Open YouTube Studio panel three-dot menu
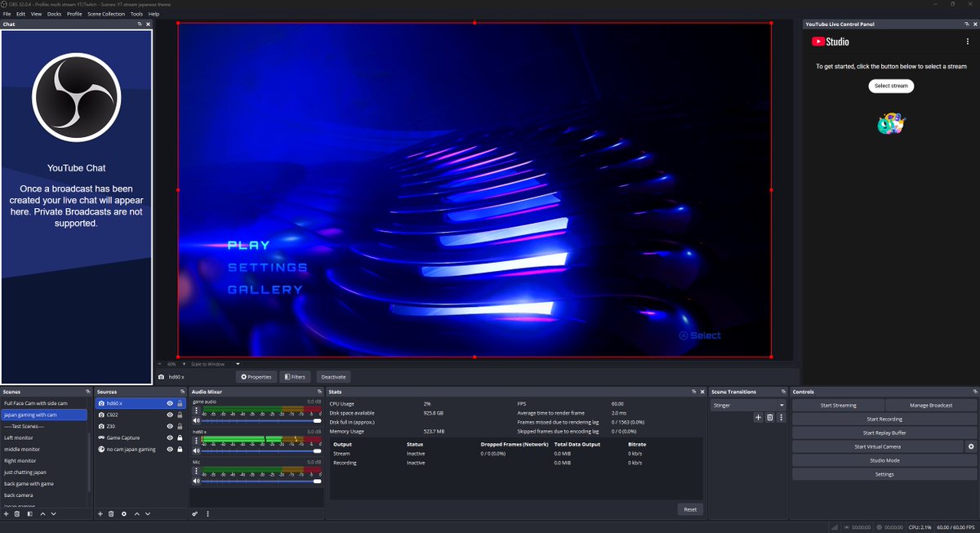This screenshot has height=533, width=980. (x=967, y=41)
